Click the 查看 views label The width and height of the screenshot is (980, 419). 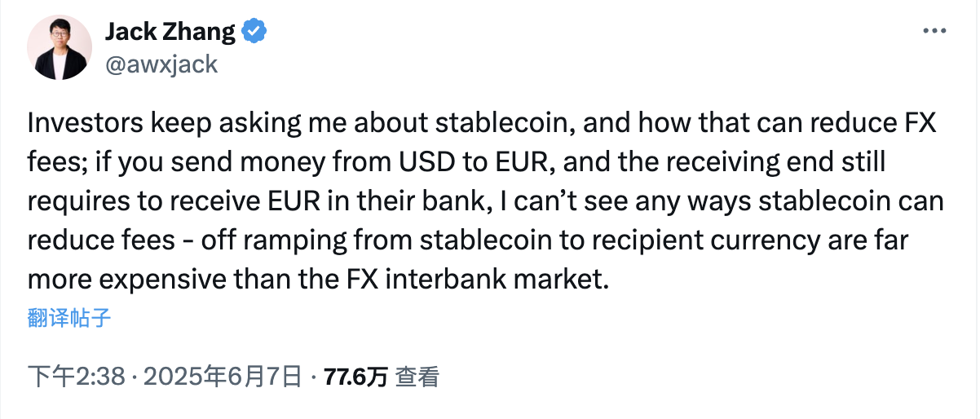click(x=417, y=377)
